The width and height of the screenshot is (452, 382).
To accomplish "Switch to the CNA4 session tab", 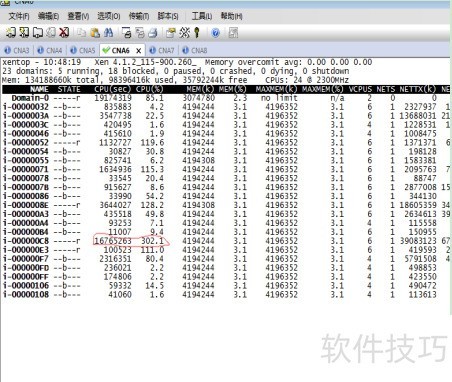I will [50, 50].
